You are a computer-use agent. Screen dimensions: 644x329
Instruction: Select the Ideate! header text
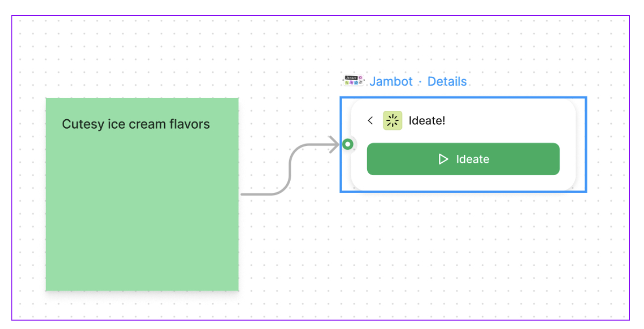coord(427,120)
